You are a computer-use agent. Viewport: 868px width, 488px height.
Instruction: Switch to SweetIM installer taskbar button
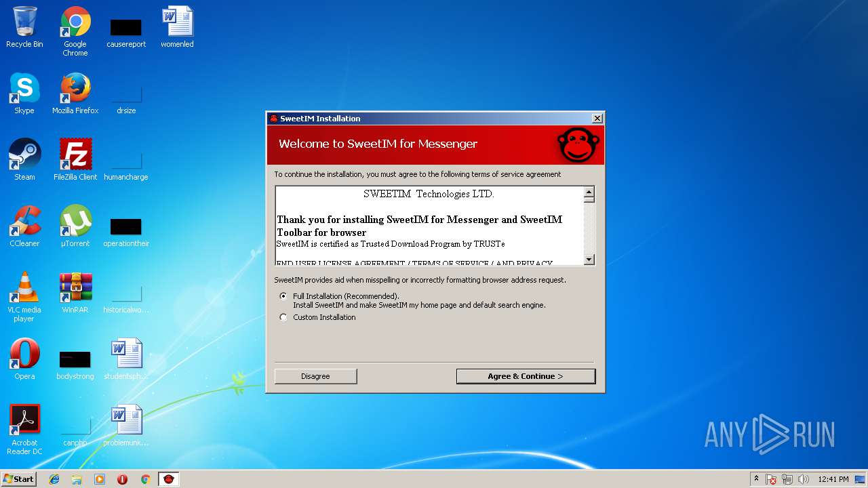tap(169, 479)
